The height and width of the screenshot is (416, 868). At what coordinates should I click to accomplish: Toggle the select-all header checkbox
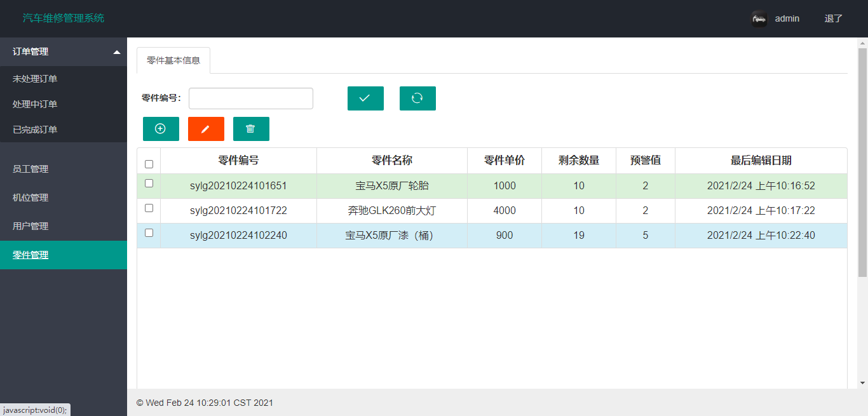149,164
